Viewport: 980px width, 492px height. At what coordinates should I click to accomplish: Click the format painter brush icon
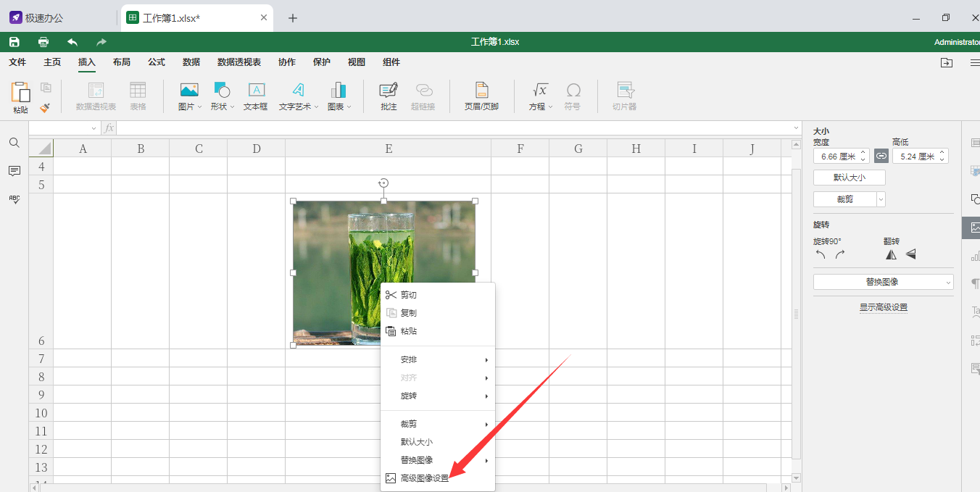click(x=45, y=108)
